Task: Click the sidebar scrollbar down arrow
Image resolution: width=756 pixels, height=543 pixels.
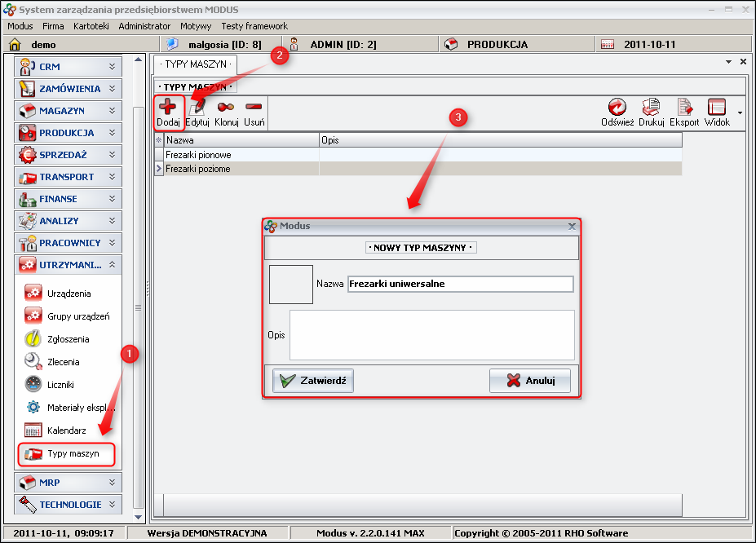Action: (139, 517)
